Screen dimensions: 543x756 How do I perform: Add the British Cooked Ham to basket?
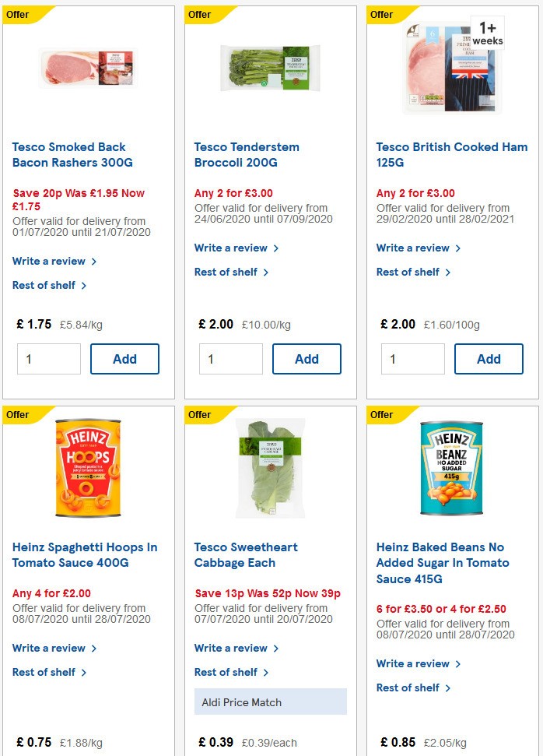point(489,359)
